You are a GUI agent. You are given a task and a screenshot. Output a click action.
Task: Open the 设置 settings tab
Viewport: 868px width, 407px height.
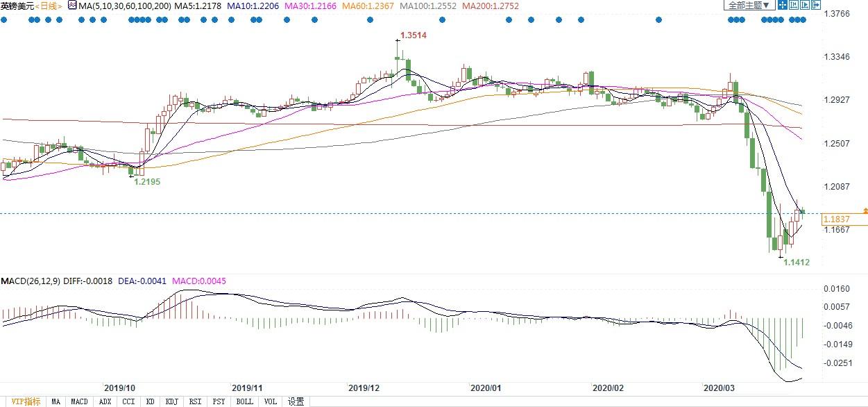(296, 401)
